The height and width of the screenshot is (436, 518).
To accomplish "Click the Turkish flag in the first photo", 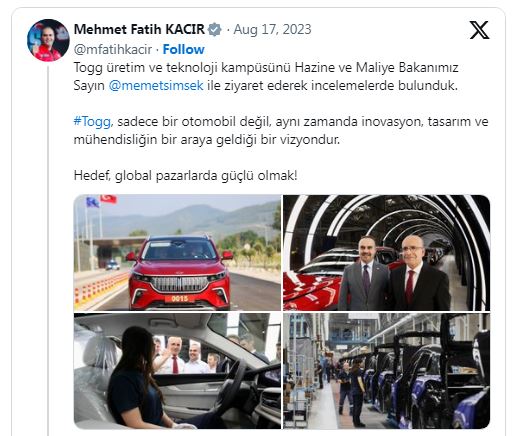I will tap(109, 199).
